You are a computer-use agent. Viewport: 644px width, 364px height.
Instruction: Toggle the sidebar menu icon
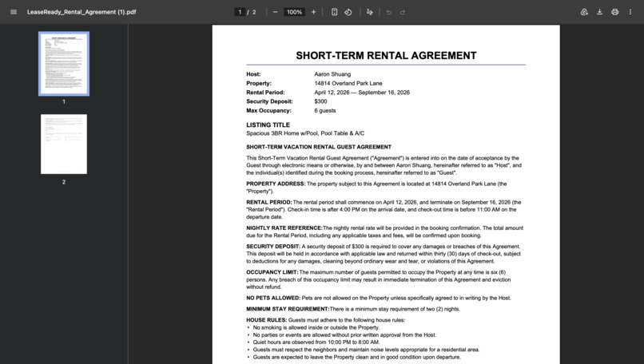(x=14, y=12)
